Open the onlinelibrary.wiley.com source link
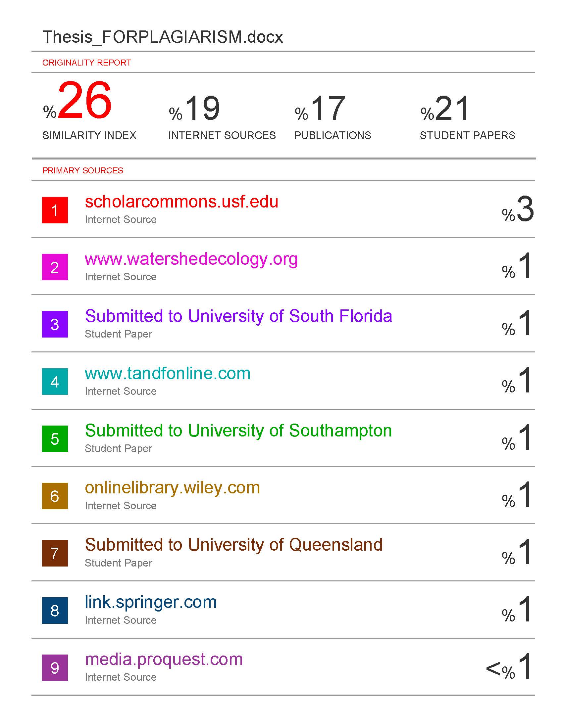The image size is (563, 728). point(173,488)
